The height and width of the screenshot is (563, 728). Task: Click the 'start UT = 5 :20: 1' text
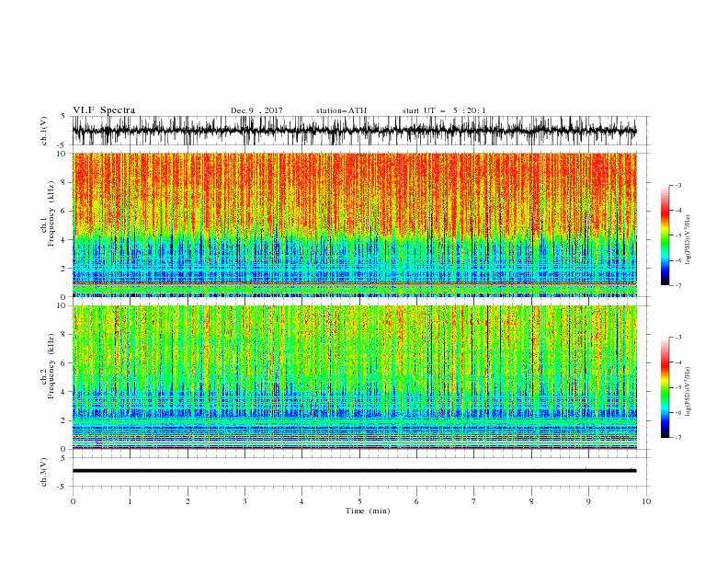click(x=444, y=110)
